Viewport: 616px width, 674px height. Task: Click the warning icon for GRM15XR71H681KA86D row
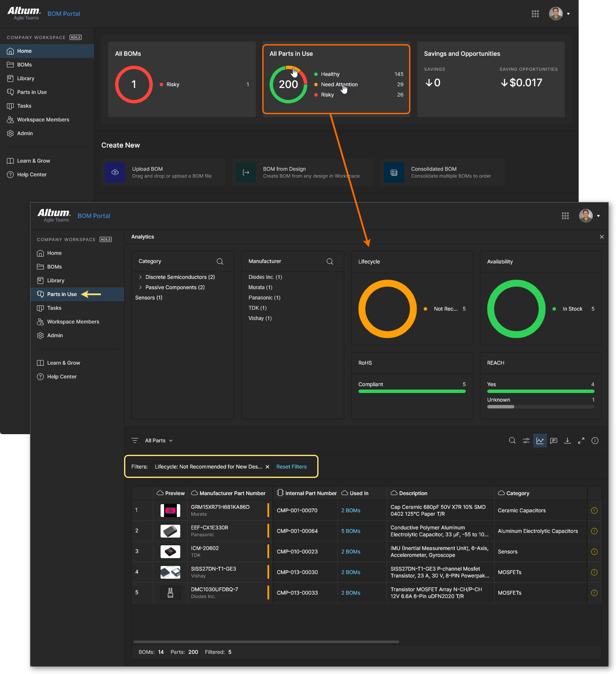594,511
